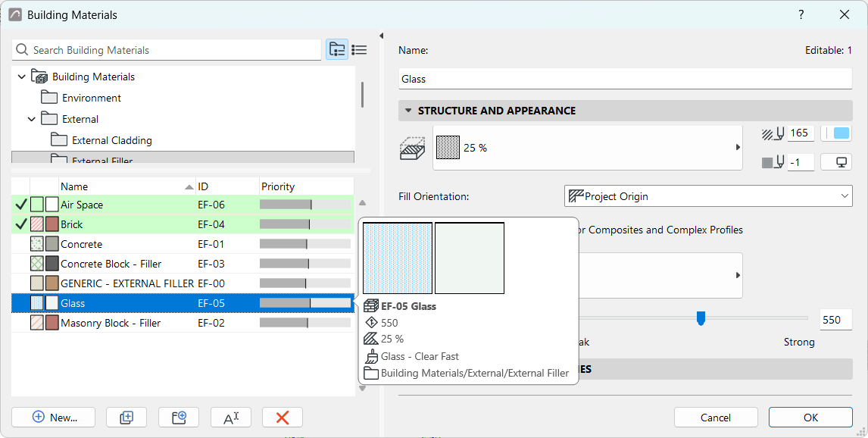Collapse the left panel with the black arrow
868x438 pixels.
[x=381, y=36]
